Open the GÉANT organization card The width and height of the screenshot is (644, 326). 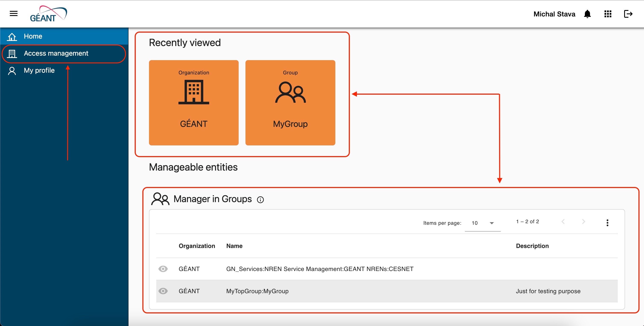(x=194, y=103)
